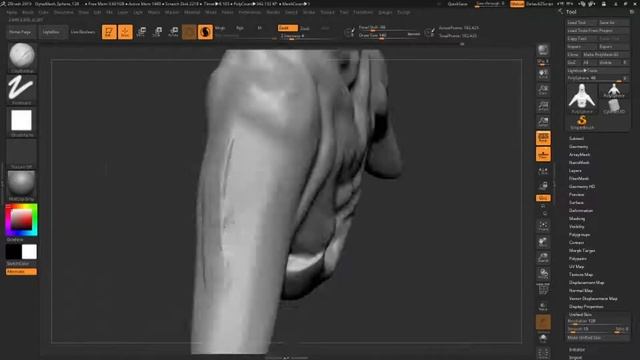Viewport: 640px width, 360px height.
Task: Toggle Zsub sculpt mode
Action: click(305, 28)
